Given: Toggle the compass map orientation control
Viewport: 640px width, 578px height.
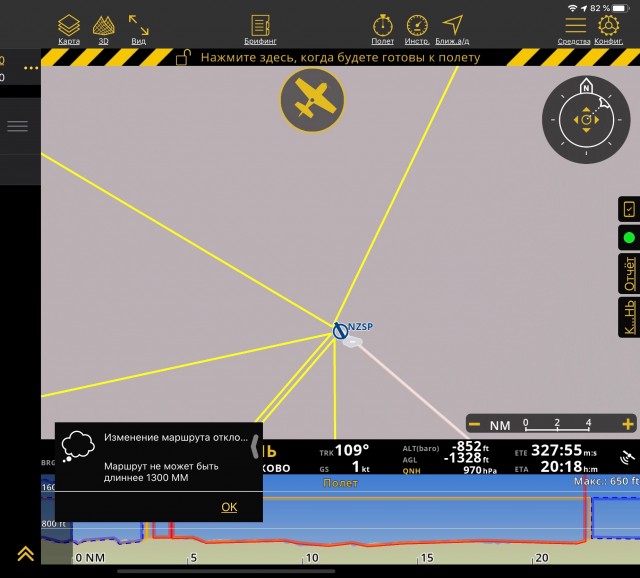Looking at the screenshot, I should click(x=586, y=120).
